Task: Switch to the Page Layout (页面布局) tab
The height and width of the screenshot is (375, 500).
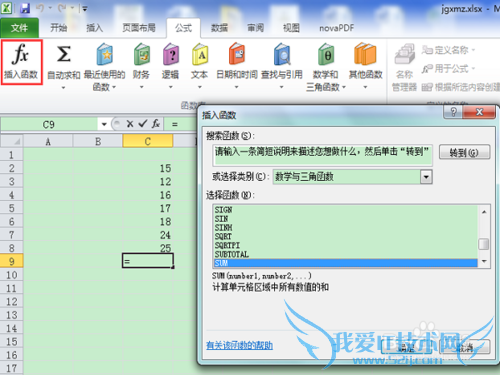Action: (x=139, y=28)
